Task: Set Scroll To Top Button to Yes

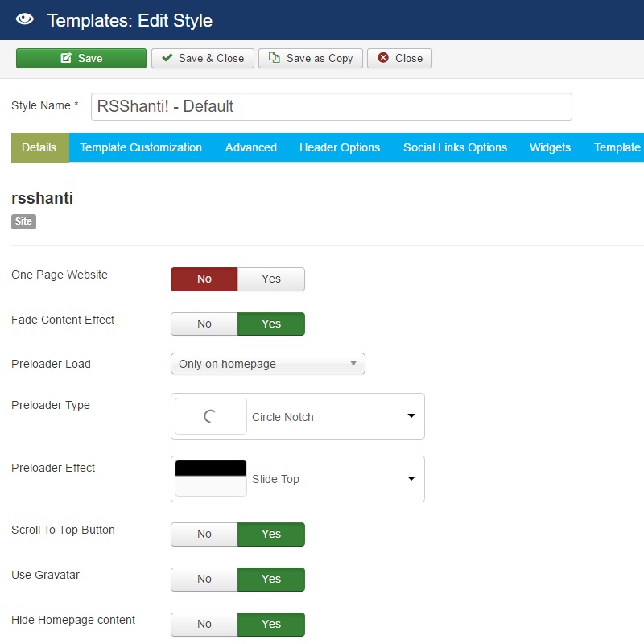Action: tap(271, 535)
